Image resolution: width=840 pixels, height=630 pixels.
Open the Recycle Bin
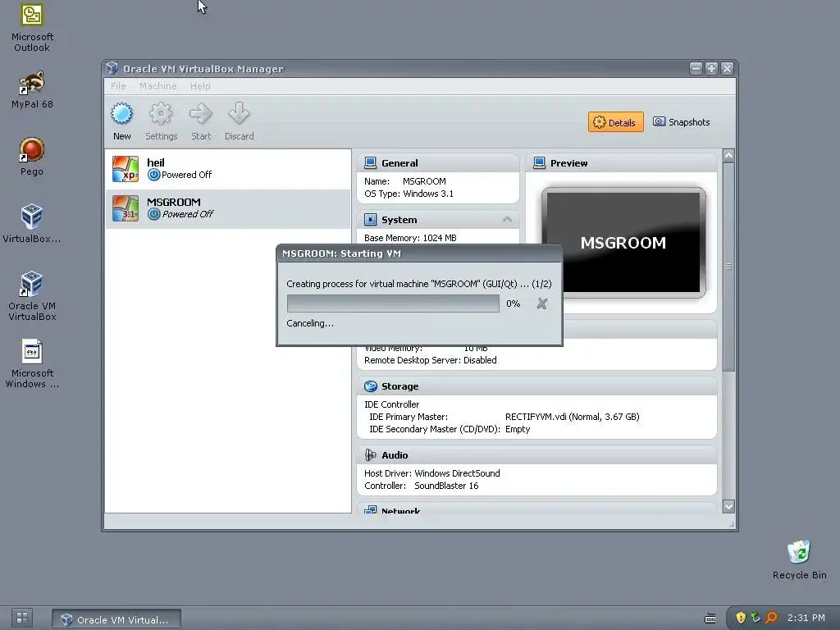799,559
